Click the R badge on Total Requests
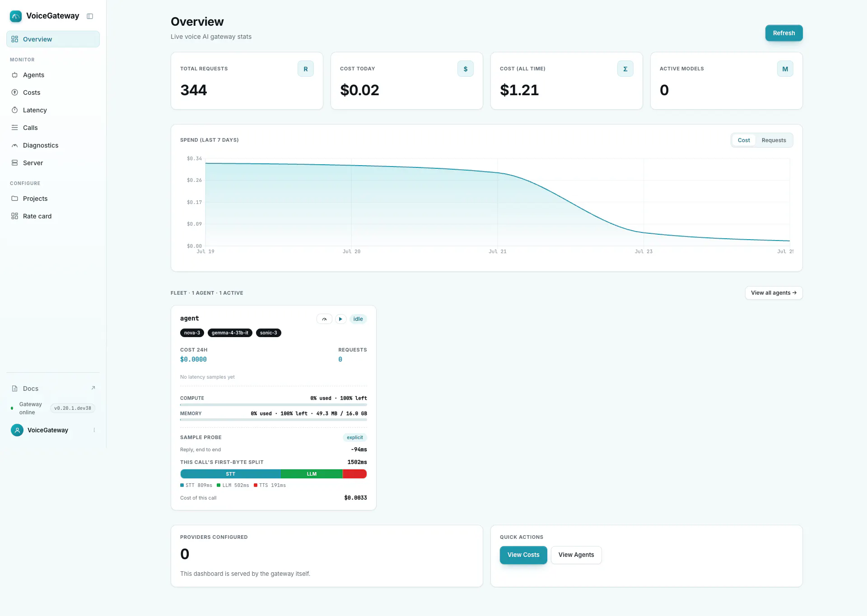The height and width of the screenshot is (616, 867). click(x=306, y=69)
